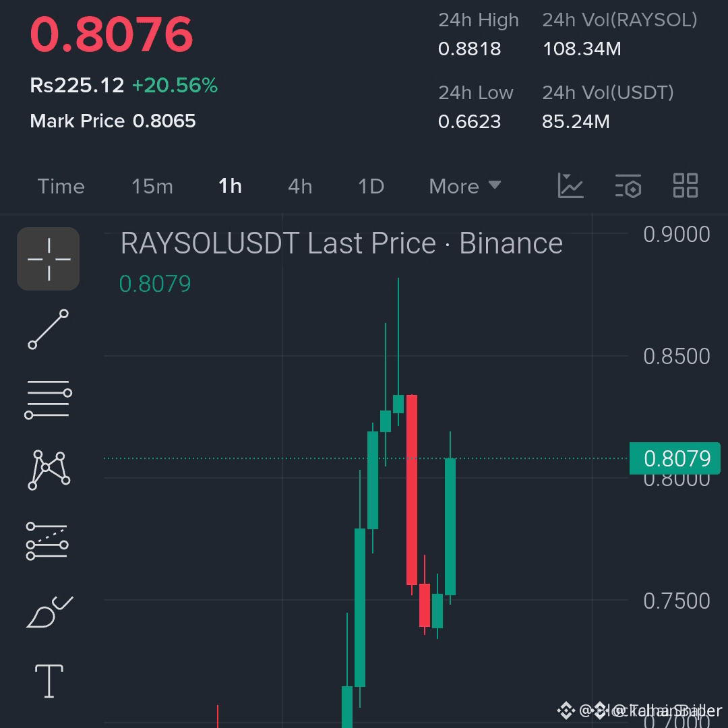Viewport: 728px width, 728px height.
Task: Click the Mark Price 0.8065 label
Action: [113, 121]
